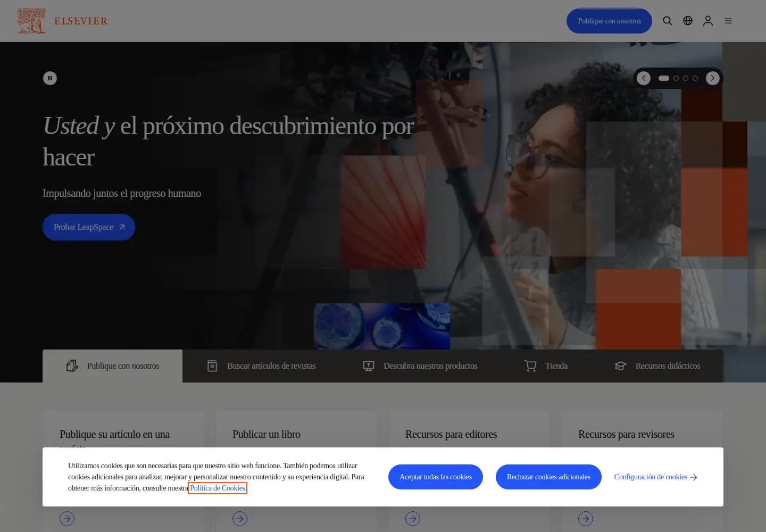The width and height of the screenshot is (766, 532).
Task: Select the second carousel slide dot
Action: [x=676, y=78]
